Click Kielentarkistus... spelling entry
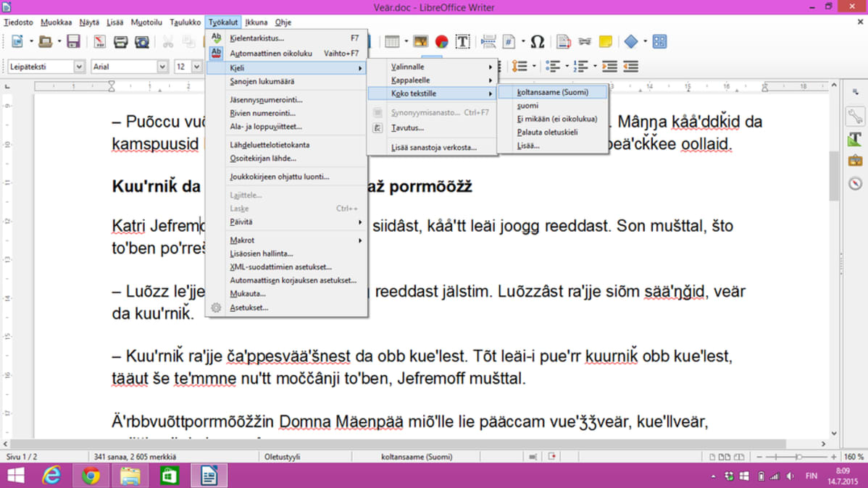This screenshot has height=488, width=868. coord(286,38)
